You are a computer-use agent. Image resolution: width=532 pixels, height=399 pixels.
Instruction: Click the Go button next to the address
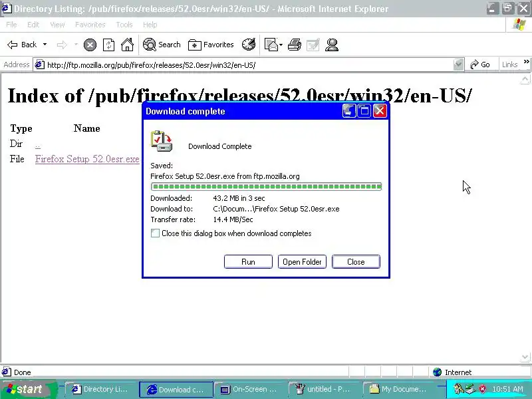(479, 65)
